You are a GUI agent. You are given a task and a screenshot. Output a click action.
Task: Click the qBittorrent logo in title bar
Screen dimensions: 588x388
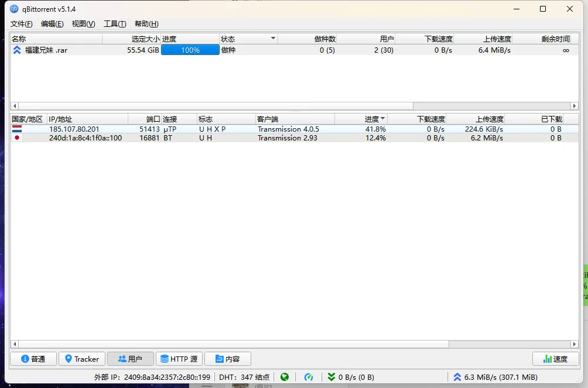14,9
